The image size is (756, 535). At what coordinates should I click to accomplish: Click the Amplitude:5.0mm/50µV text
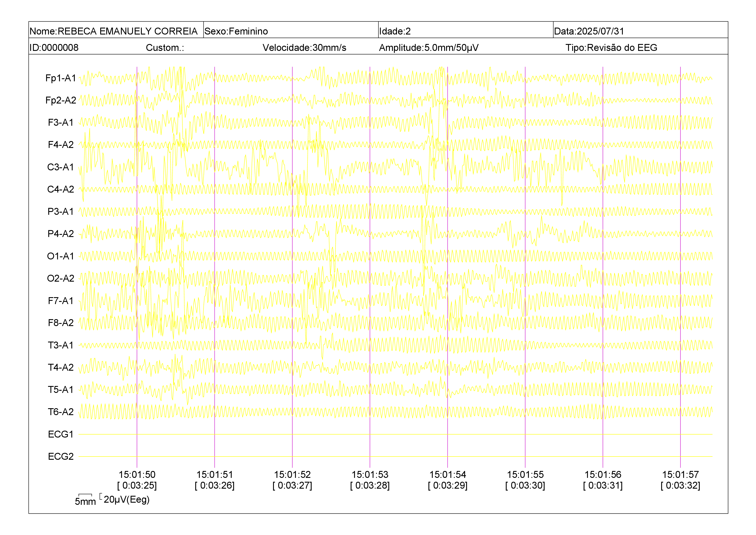[429, 48]
